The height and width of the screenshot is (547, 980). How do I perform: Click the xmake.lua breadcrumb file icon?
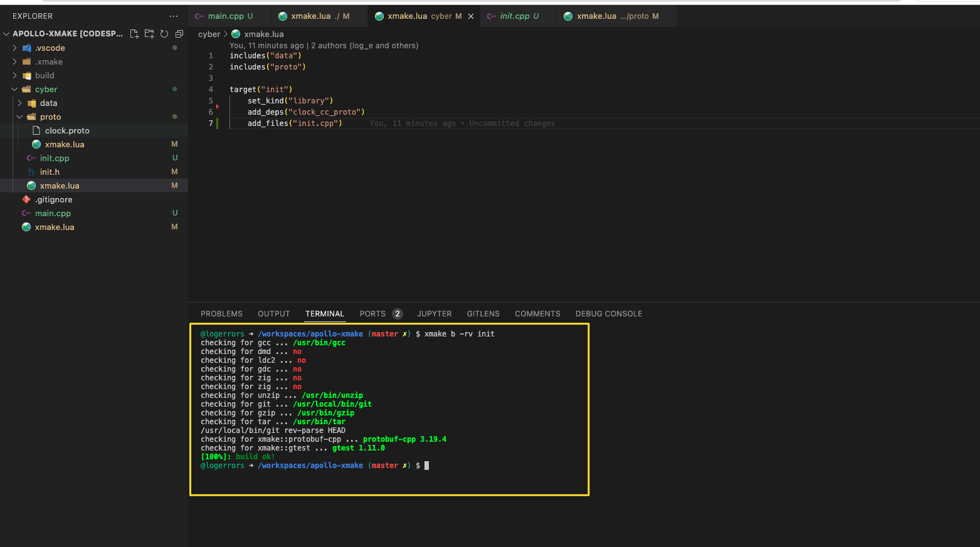pyautogui.click(x=236, y=34)
